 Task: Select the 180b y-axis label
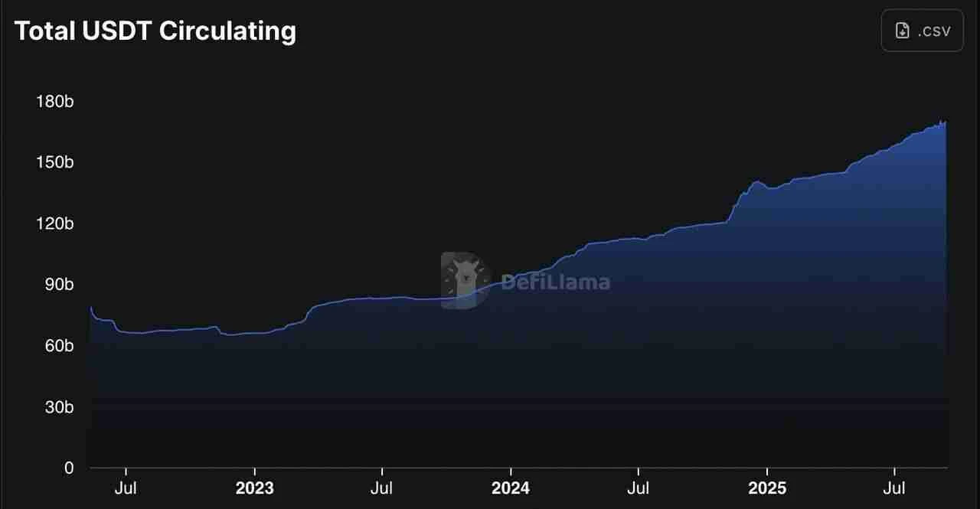[x=54, y=101]
